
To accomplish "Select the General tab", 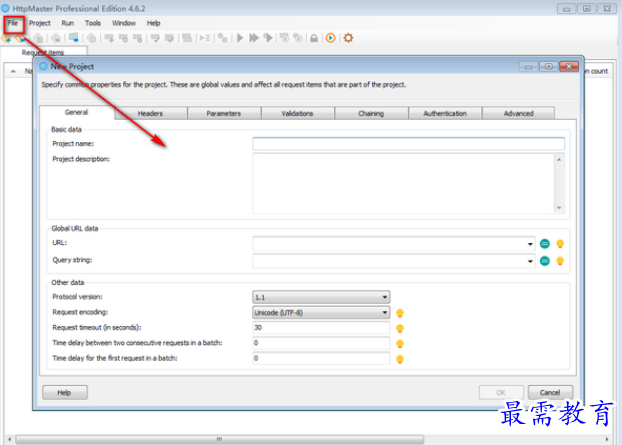I will 77,112.
